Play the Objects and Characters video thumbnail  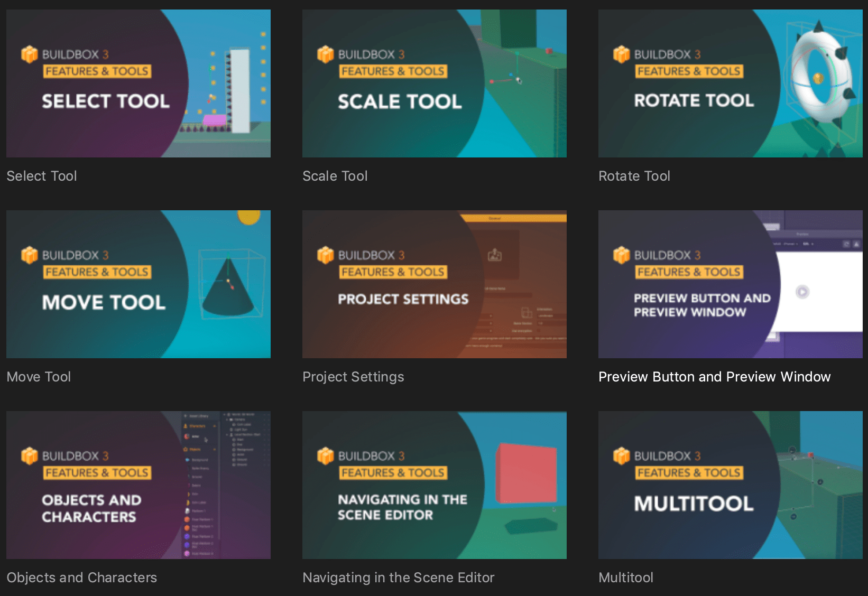[x=137, y=485]
